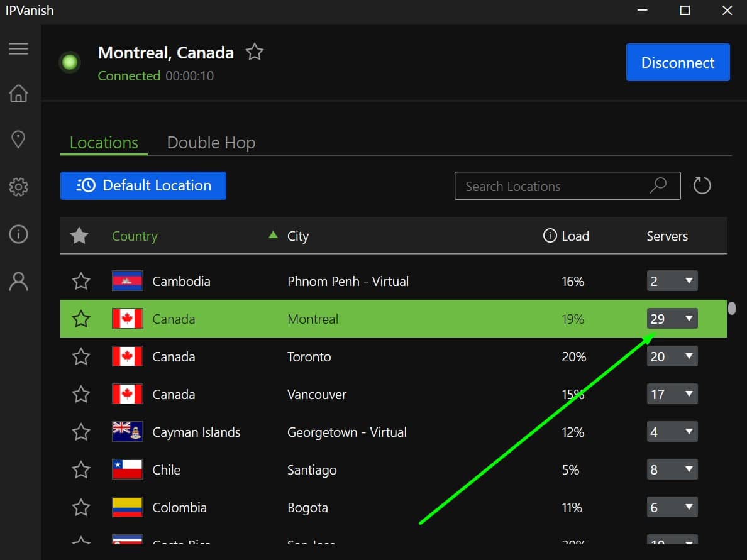The image size is (747, 560).
Task: Click the Canada flag in Vancouver row
Action: click(x=127, y=394)
